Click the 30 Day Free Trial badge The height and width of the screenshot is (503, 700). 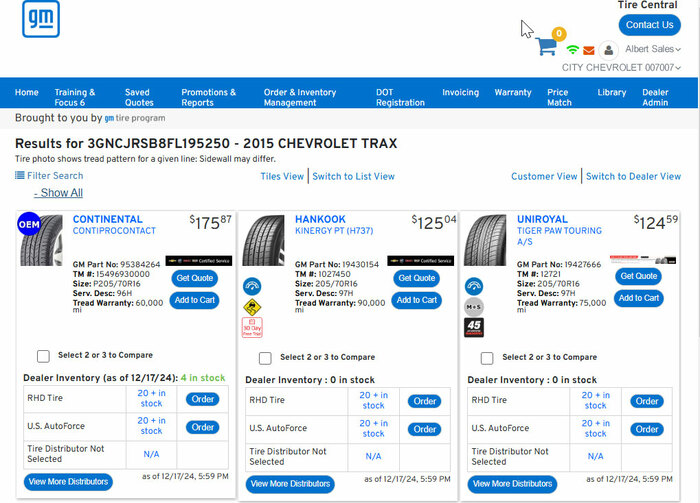point(252,327)
